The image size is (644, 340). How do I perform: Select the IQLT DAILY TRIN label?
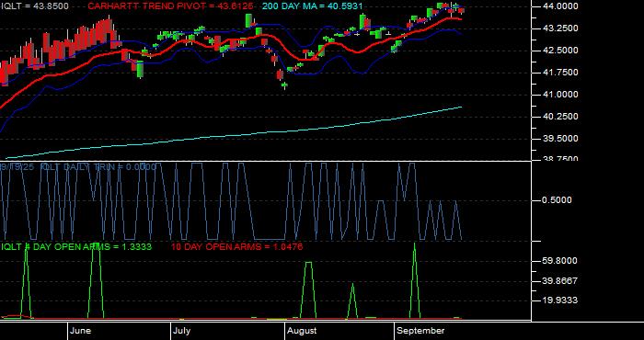(98, 167)
